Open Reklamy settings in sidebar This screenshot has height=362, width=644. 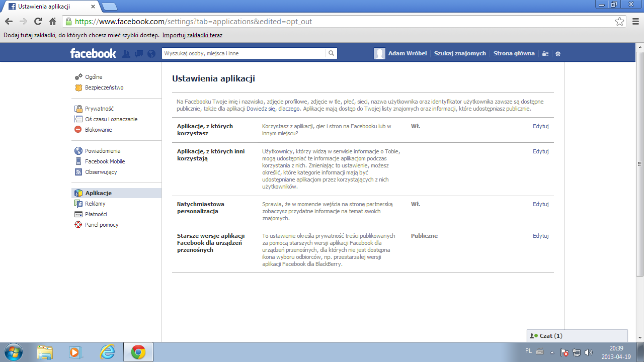point(95,204)
